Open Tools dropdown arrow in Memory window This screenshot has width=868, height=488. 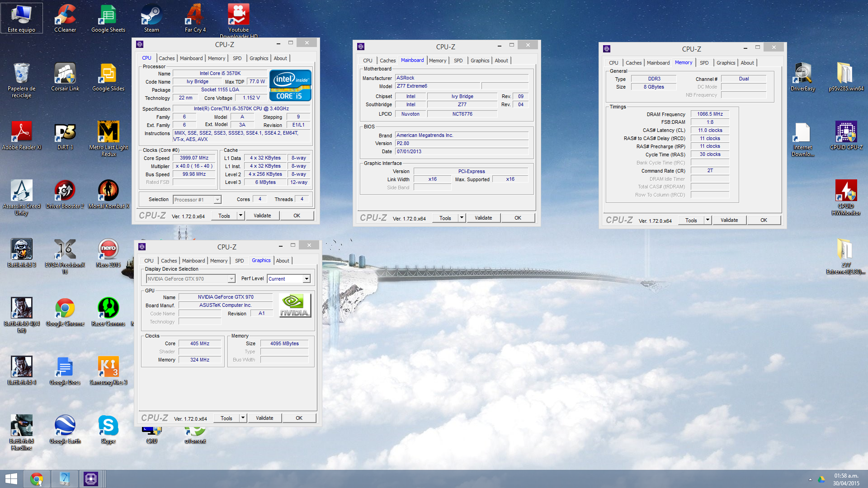click(708, 220)
